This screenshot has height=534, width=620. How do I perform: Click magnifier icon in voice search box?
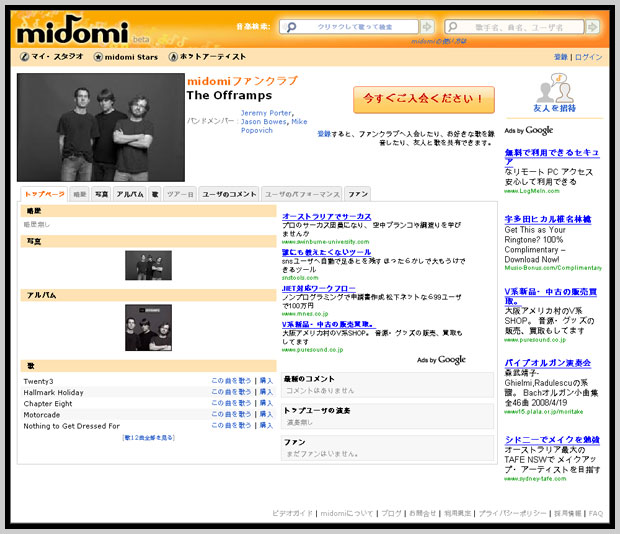(291, 27)
